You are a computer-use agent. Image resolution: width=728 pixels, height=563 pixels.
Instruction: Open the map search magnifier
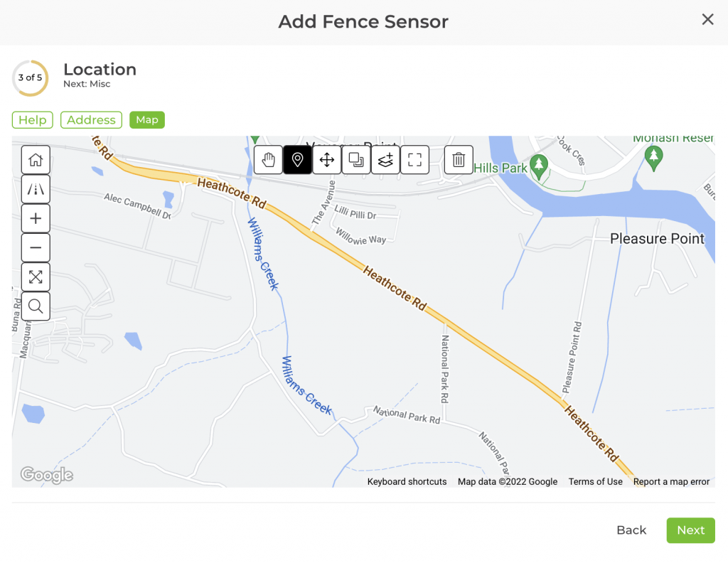pos(36,306)
